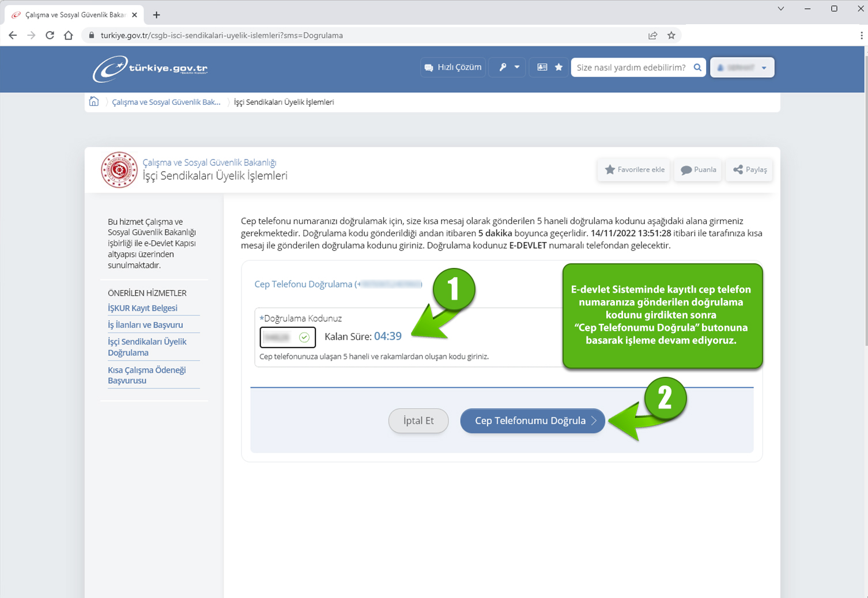Open favorites star in site header
This screenshot has height=598, width=868.
pos(558,67)
